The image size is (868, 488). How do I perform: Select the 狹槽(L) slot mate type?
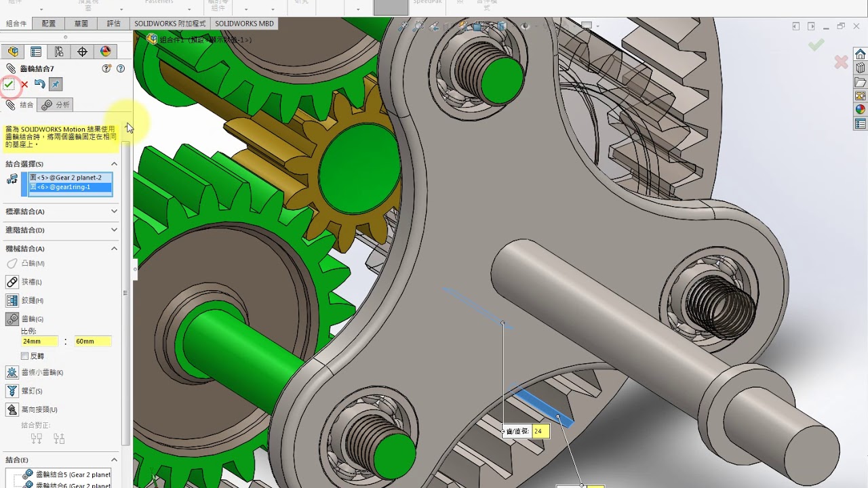click(24, 282)
